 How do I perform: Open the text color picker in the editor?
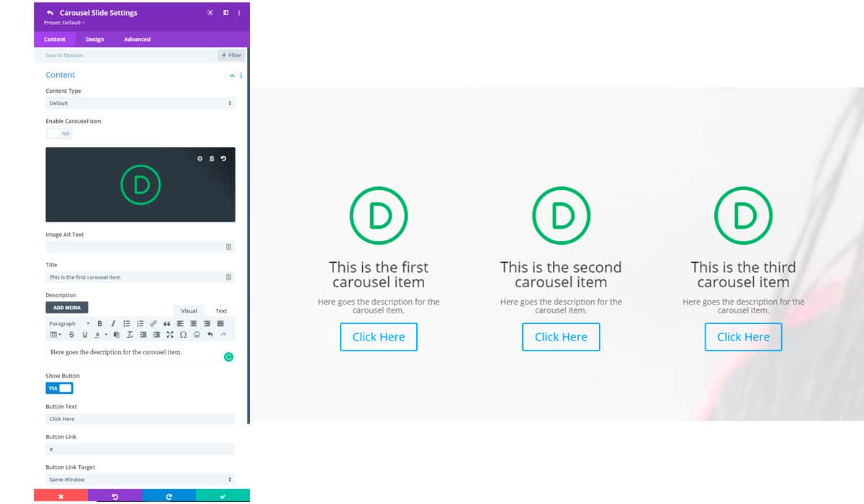pyautogui.click(x=97, y=334)
